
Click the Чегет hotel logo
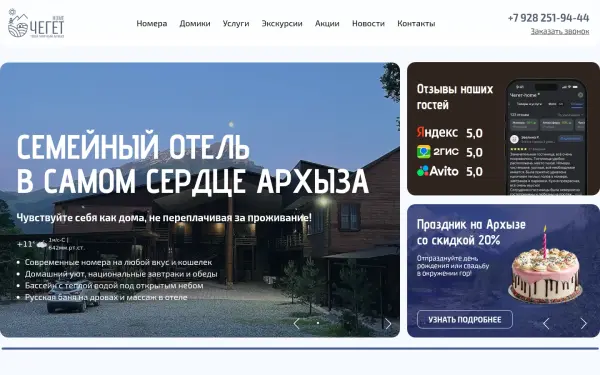coord(36,23)
